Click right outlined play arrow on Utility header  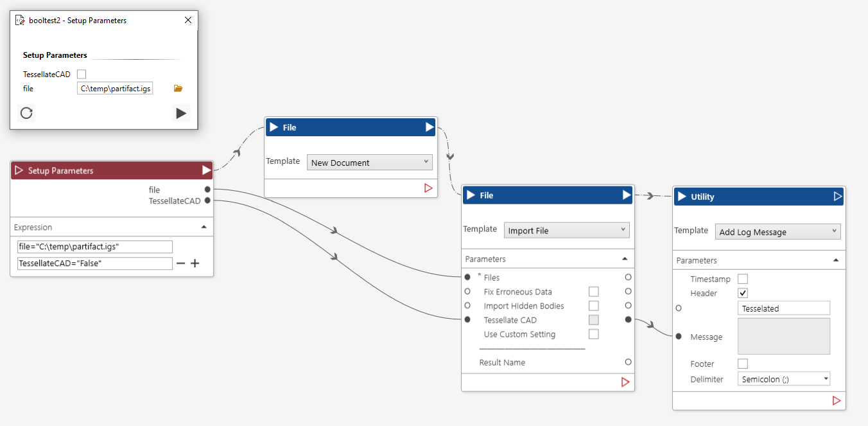coord(838,197)
